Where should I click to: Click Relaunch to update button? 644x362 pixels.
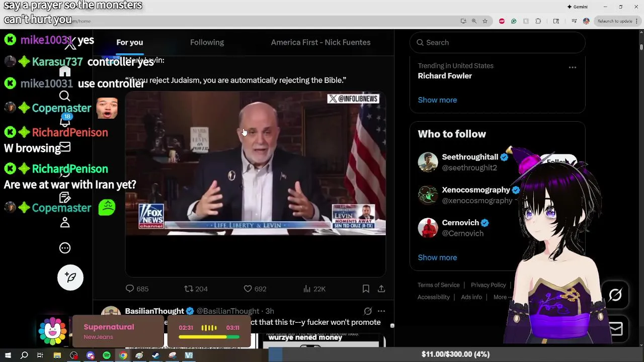pyautogui.click(x=615, y=21)
